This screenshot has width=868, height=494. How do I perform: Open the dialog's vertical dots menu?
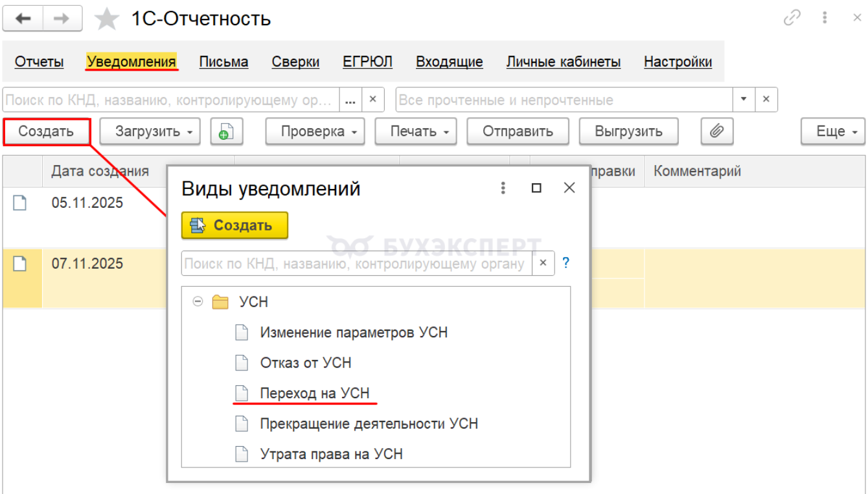click(x=503, y=188)
